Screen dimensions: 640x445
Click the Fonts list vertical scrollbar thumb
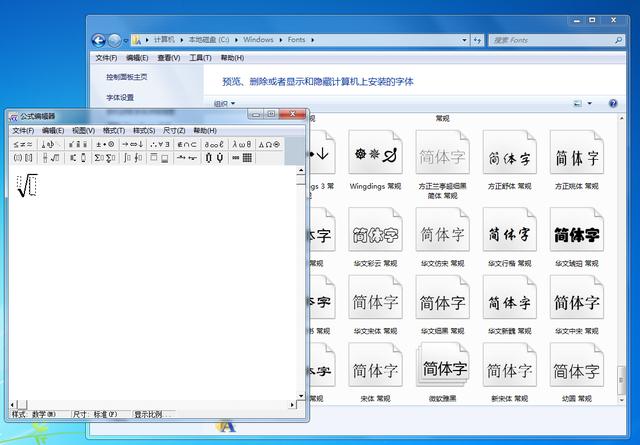click(x=621, y=380)
